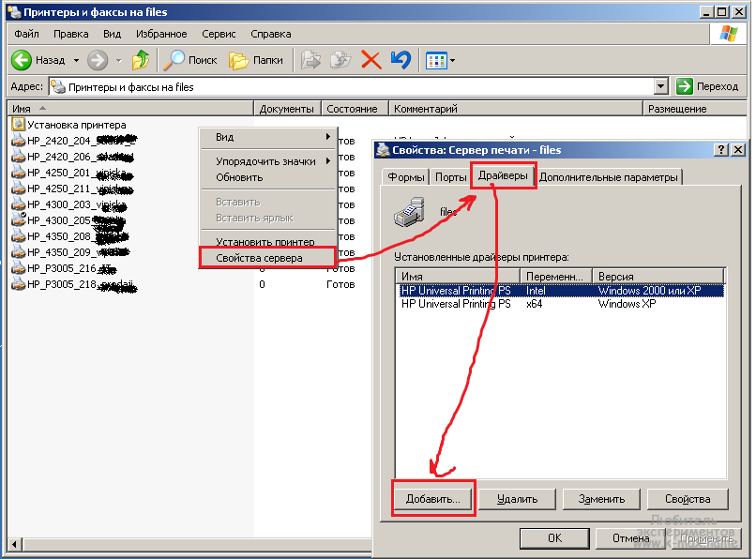Go up one folder level icon
Image resolution: width=756 pixels, height=559 pixels.
[141, 60]
